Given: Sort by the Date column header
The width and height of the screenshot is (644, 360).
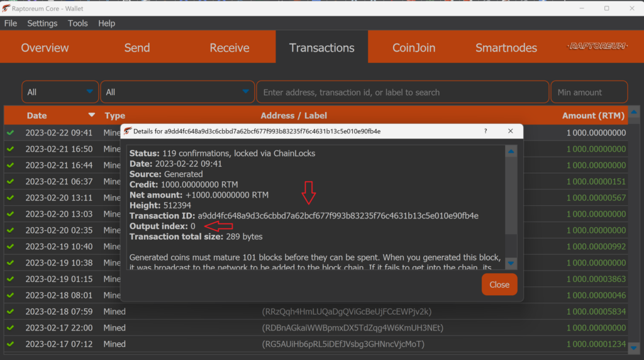Looking at the screenshot, I should click(x=36, y=115).
